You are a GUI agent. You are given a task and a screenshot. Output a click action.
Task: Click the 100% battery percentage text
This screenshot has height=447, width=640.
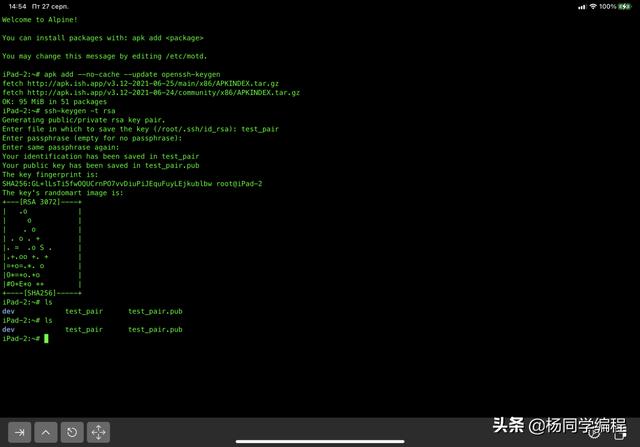[x=607, y=7]
